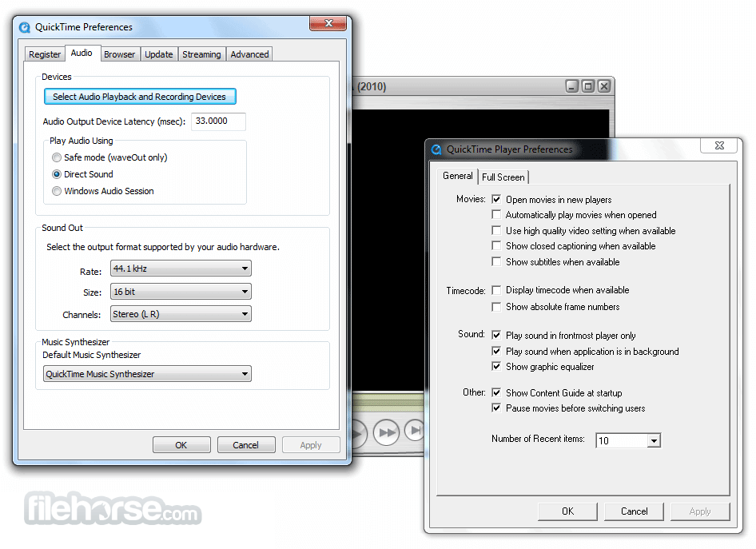This screenshot has height=549, width=756.
Task: Switch to the Register tab
Action: click(x=45, y=54)
